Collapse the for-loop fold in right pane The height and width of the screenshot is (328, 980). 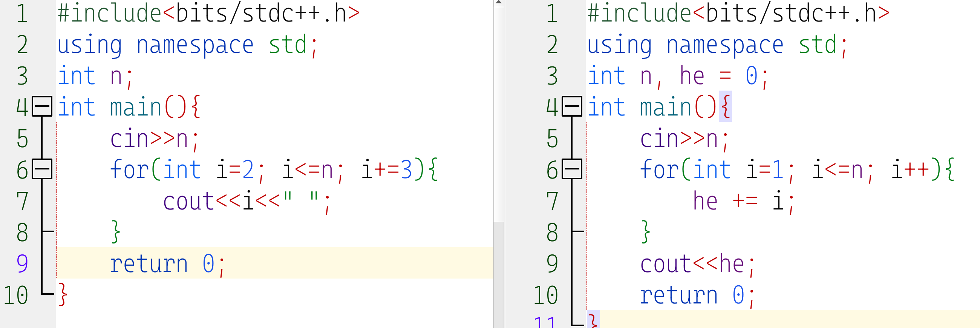(x=572, y=169)
